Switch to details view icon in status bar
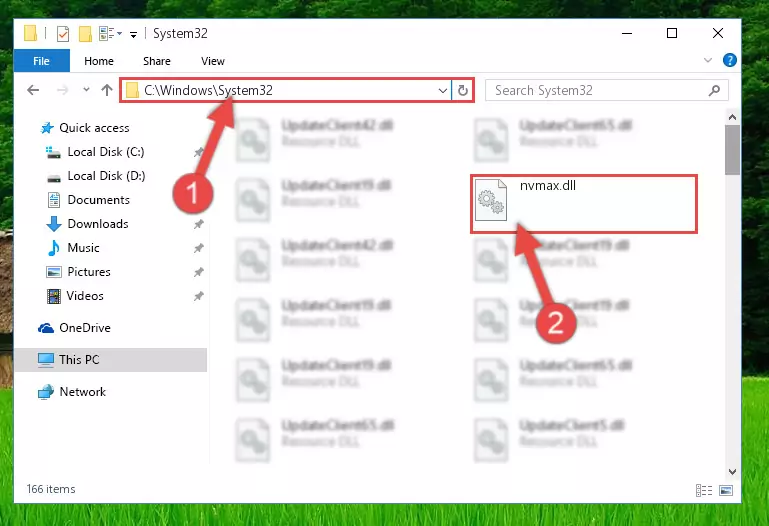Screen dimensions: 769x526 [x=704, y=490]
